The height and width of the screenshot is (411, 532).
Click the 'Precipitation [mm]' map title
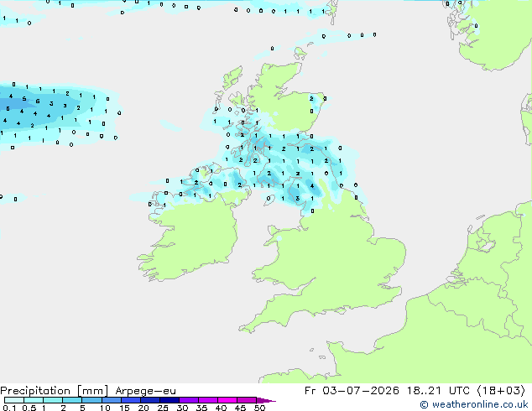[x=55, y=391]
